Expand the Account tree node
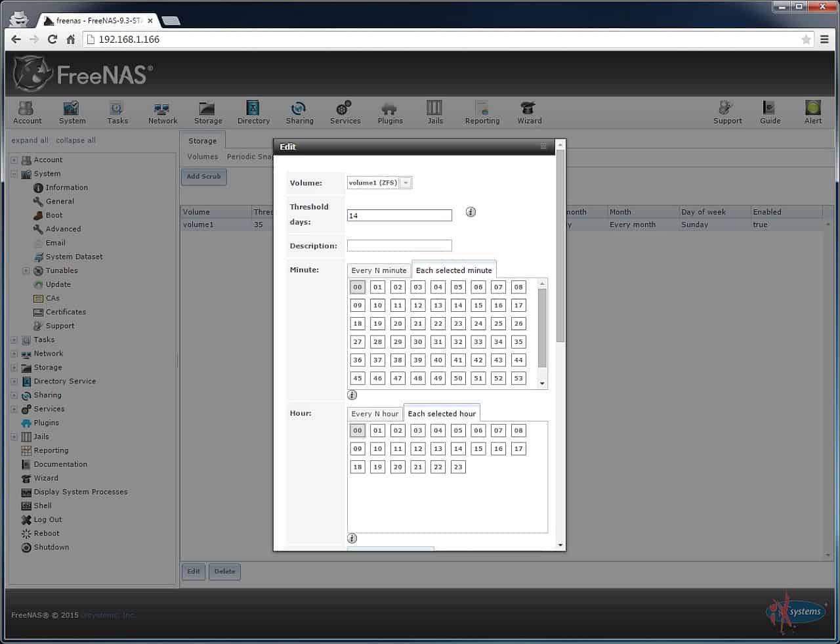840x644 pixels. pyautogui.click(x=14, y=160)
